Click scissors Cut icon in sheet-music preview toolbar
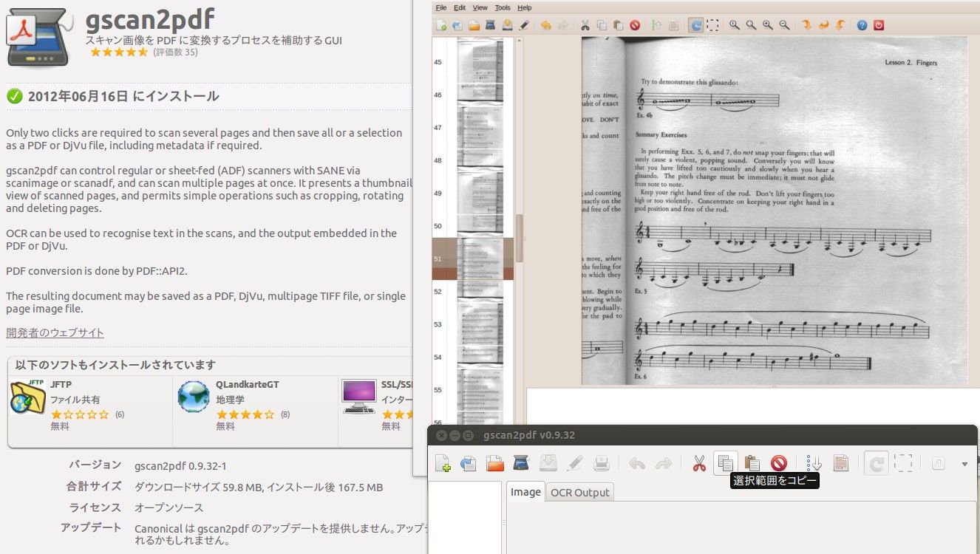Screen dimensions: 980x554 point(585,25)
